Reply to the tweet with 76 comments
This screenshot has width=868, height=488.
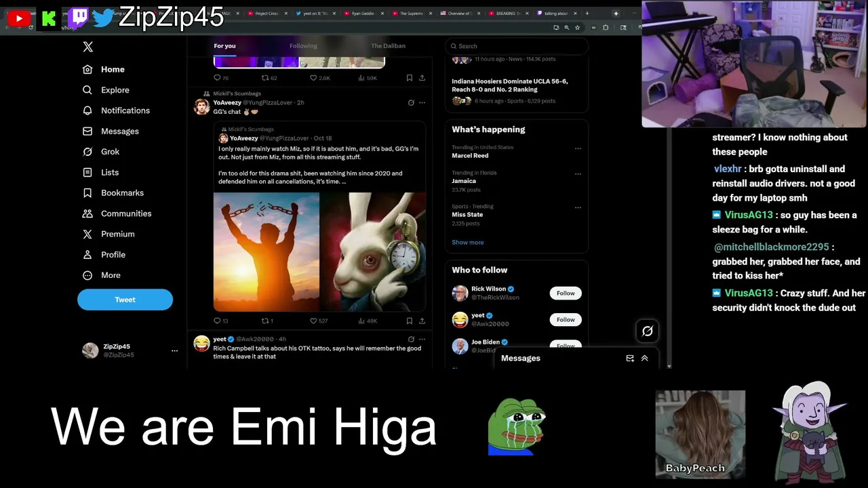click(x=221, y=78)
